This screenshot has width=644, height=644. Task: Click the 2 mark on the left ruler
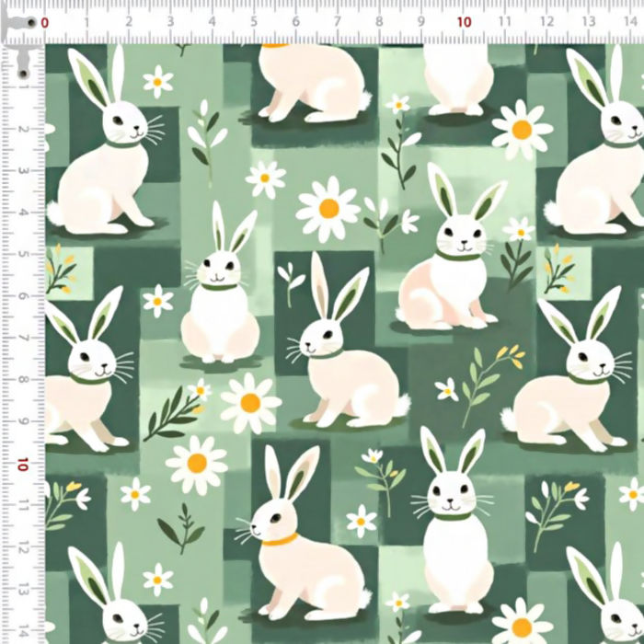click(x=22, y=130)
